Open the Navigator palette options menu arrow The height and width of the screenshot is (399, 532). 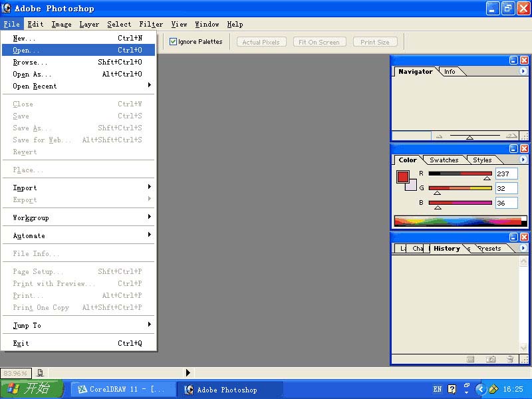523,71
